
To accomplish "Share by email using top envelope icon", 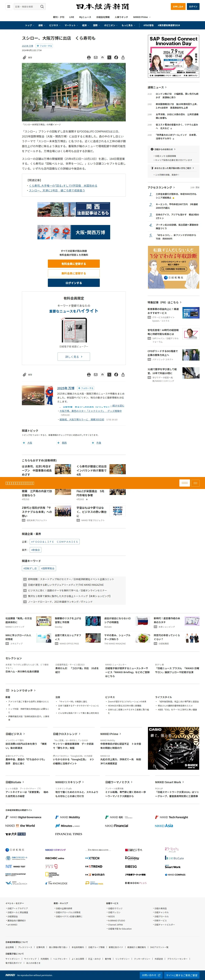I will pos(95,57).
